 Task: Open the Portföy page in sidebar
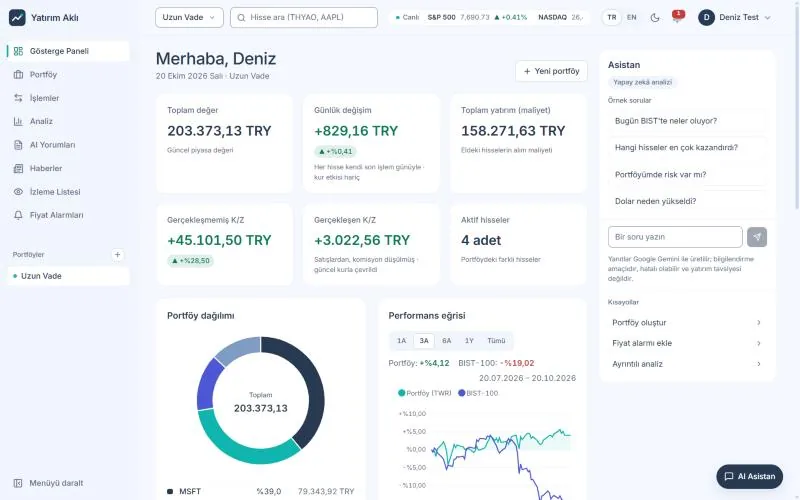click(68, 74)
